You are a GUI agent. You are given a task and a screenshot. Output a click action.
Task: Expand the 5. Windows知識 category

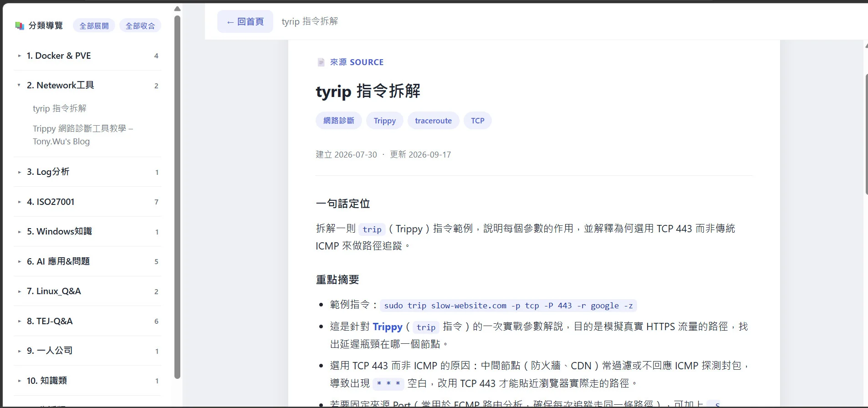coord(87,231)
